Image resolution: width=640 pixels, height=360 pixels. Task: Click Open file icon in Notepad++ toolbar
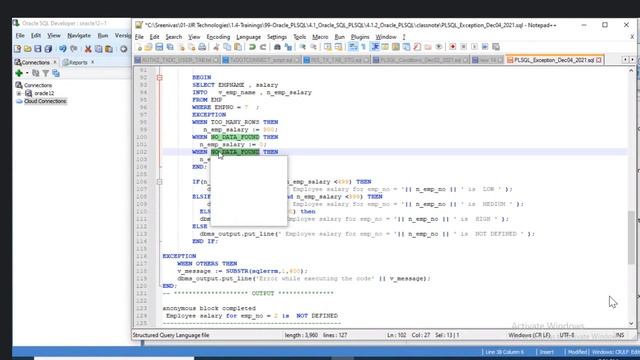click(149, 47)
